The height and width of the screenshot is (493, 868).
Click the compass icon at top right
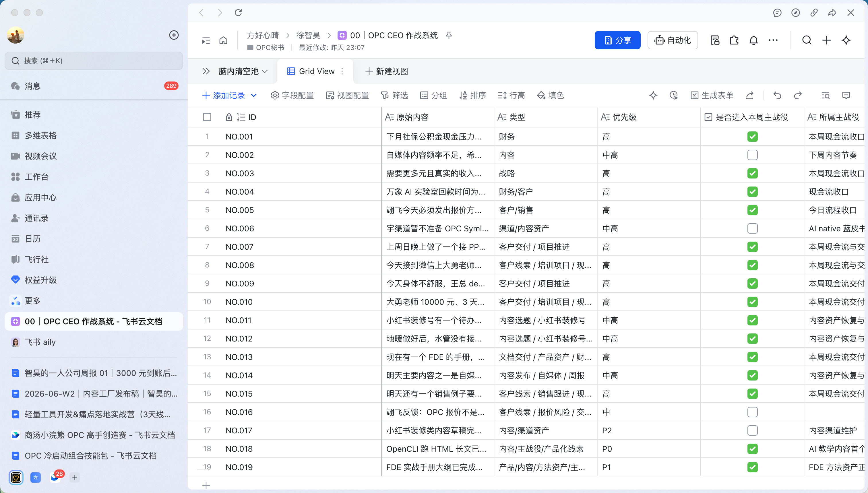click(796, 13)
